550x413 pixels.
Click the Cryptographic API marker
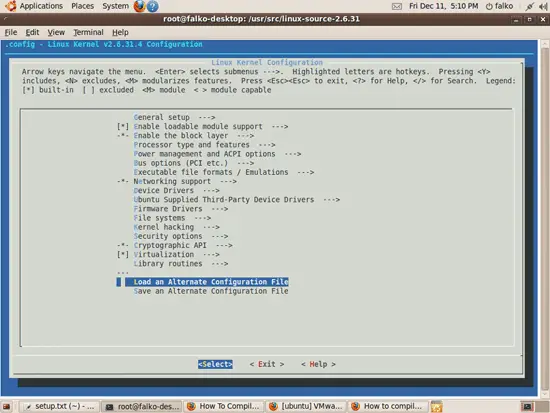pos(123,246)
